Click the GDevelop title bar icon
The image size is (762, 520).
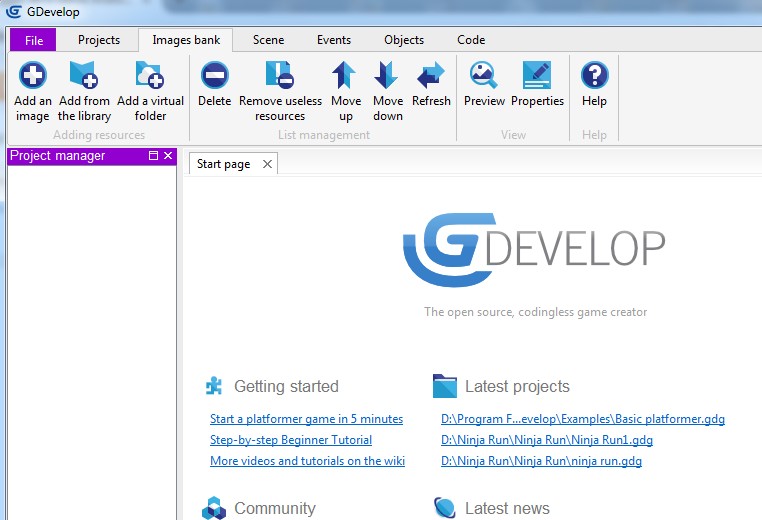pos(13,11)
